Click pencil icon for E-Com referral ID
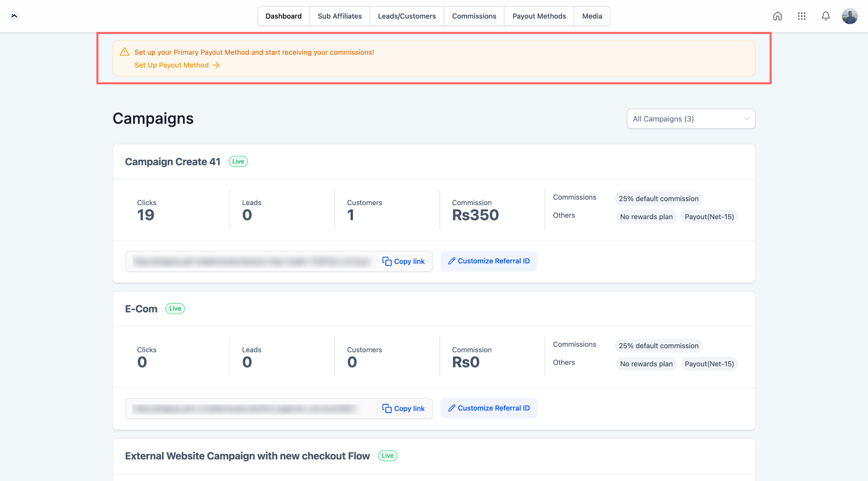868x481 pixels. coord(451,408)
